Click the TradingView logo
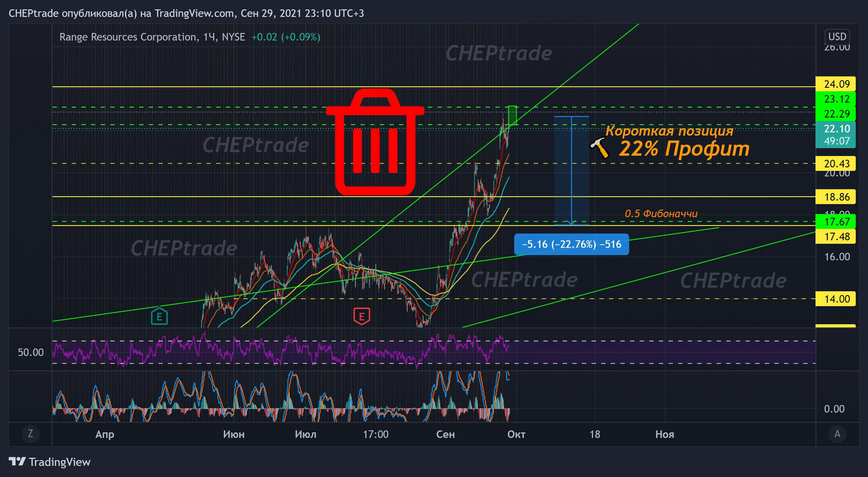Viewport: 868px width, 477px height. pos(50,462)
